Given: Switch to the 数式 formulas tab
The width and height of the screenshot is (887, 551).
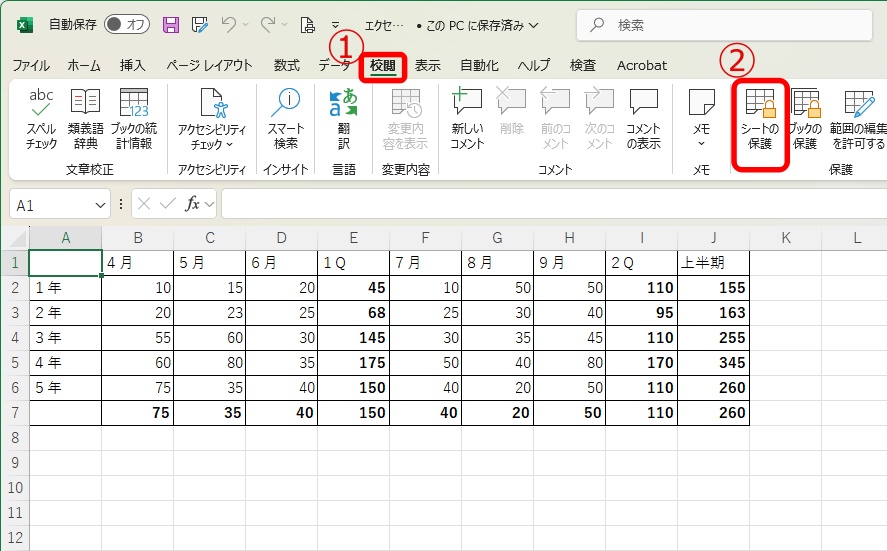Looking at the screenshot, I should [x=286, y=65].
